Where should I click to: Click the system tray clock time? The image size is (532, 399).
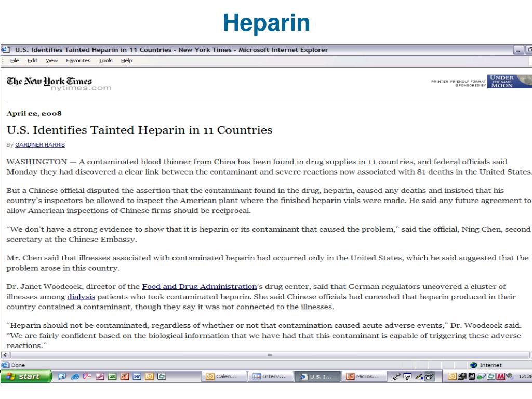point(525,376)
